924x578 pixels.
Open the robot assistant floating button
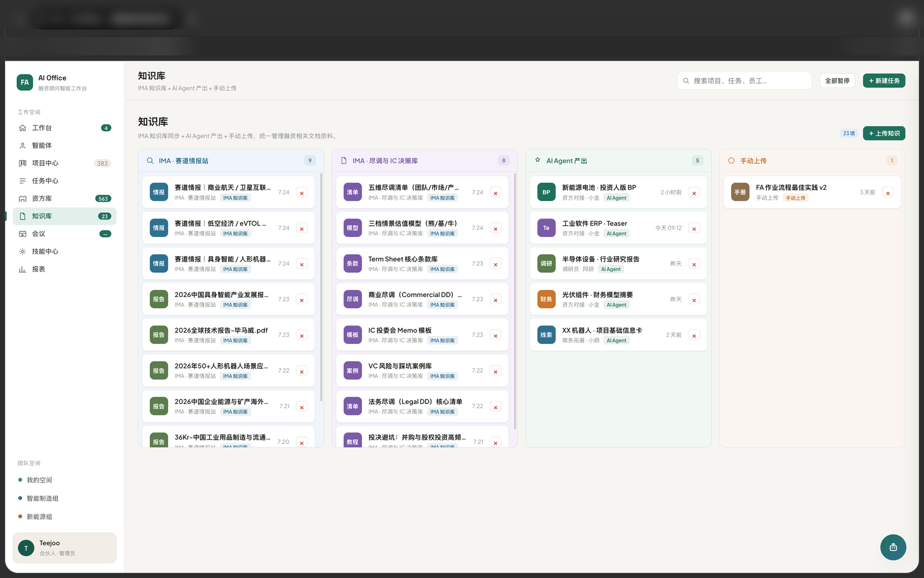coord(893,547)
